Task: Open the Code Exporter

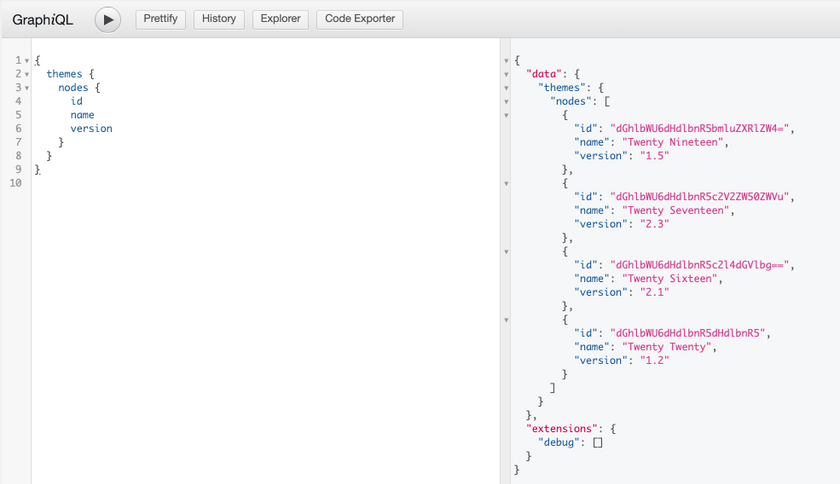Action: pyautogui.click(x=360, y=19)
